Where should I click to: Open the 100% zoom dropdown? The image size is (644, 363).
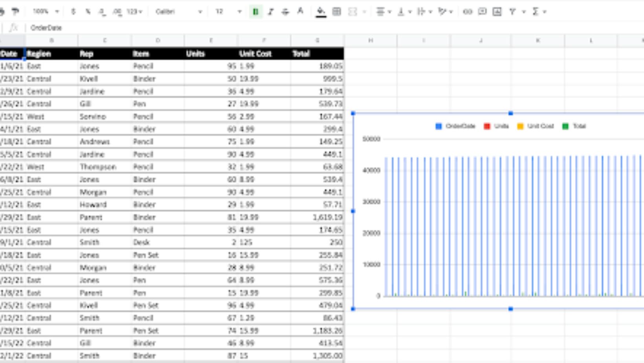tap(46, 12)
